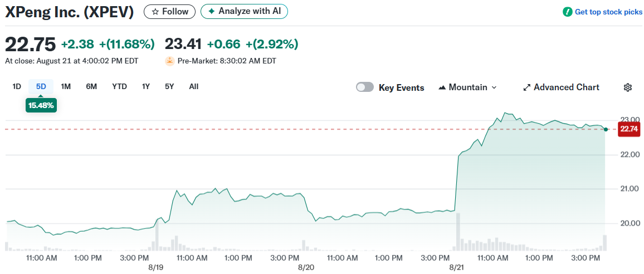644x274 pixels.
Task: Click the 20.00 y-axis label
Action: (630, 223)
